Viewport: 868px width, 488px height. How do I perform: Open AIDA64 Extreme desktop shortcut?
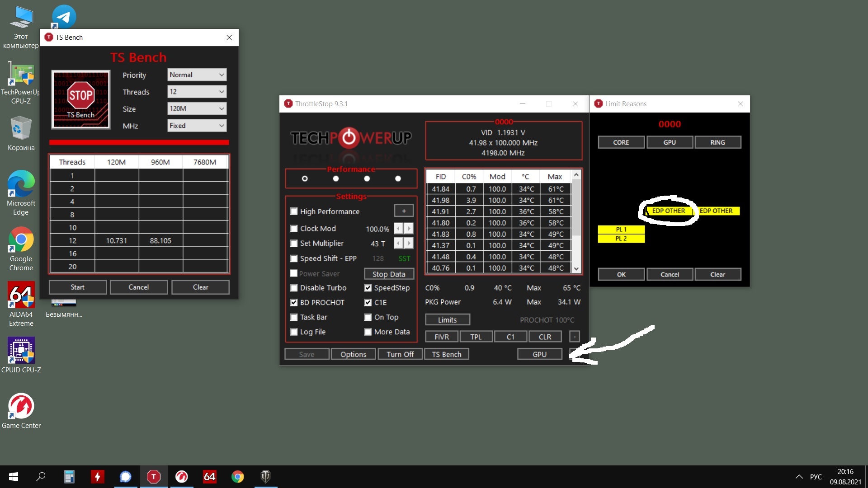coord(21,296)
